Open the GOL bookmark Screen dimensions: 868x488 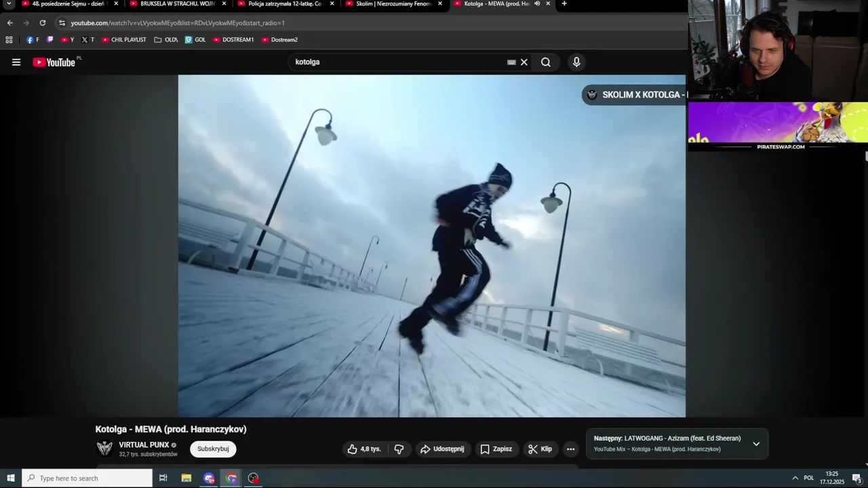click(x=195, y=39)
